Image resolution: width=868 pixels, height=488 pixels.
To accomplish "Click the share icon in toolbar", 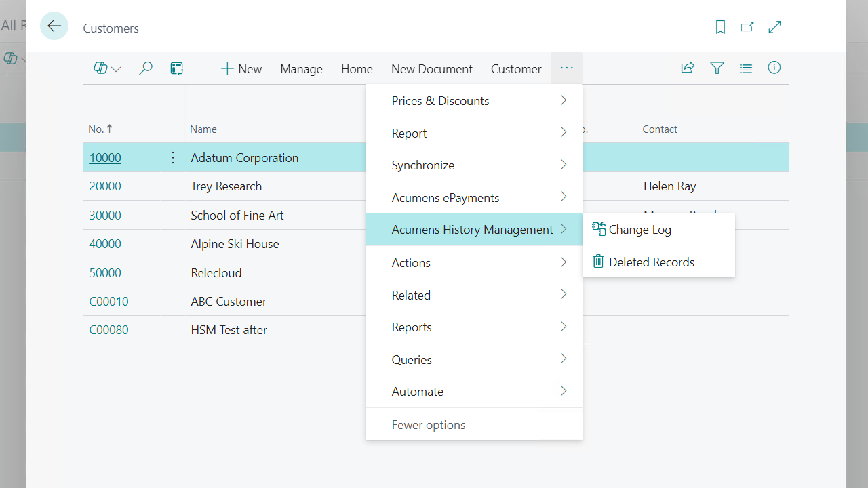I will pyautogui.click(x=688, y=68).
